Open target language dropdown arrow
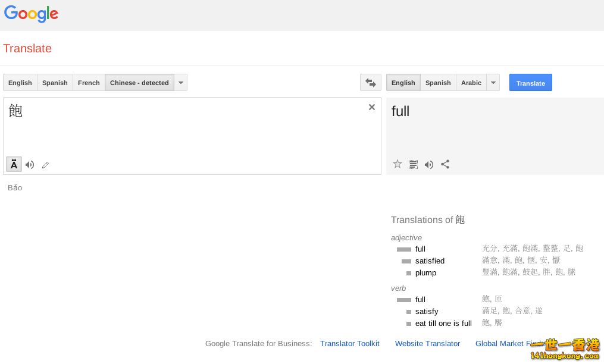Screen dimensions: 604x364 493,83
